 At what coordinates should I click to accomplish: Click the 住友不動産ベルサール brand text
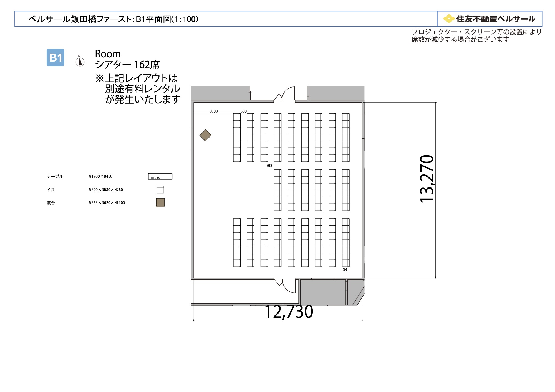[x=496, y=19]
